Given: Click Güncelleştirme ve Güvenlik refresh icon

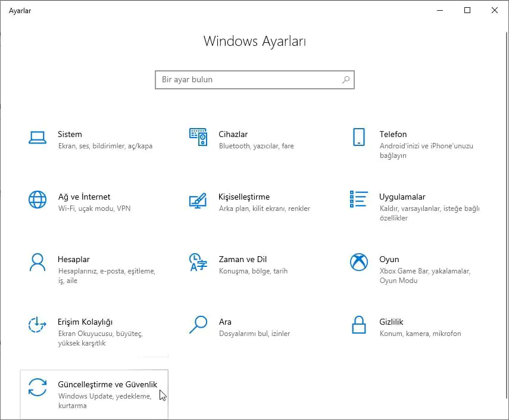Looking at the screenshot, I should 38,388.
